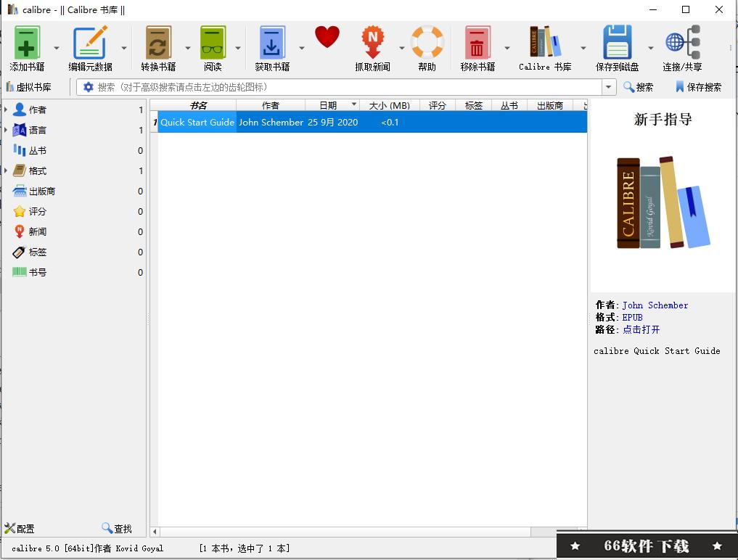Screen dimensions: 738x560
Task: Open the 移除书籍 dropdown arrow
Action: (x=507, y=48)
